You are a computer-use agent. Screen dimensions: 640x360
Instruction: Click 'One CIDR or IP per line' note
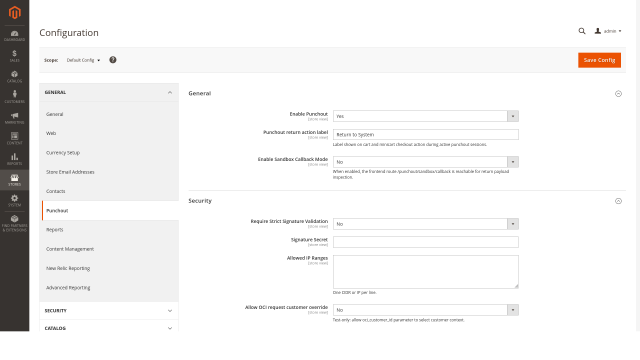[355, 293]
